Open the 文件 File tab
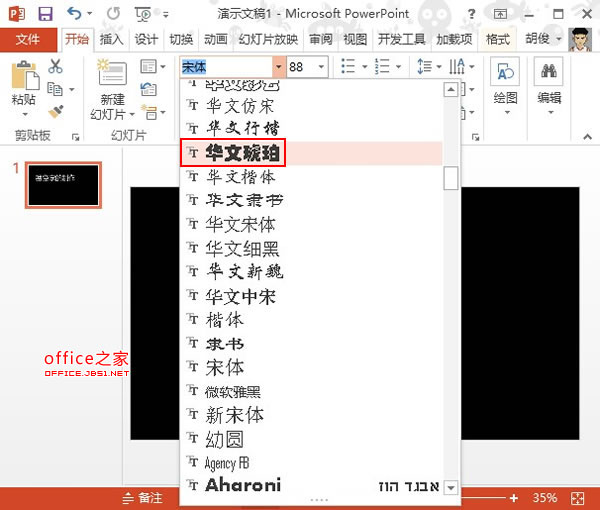The image size is (600, 510). coord(28,39)
